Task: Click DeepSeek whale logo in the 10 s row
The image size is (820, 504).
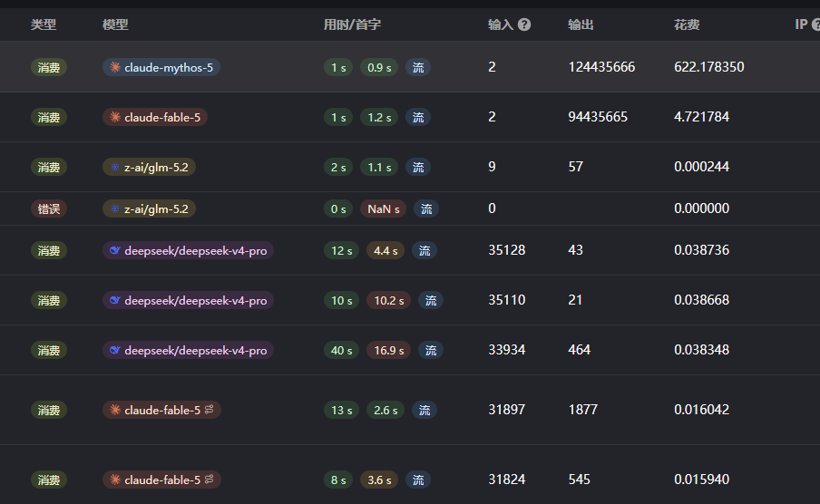Action: (115, 300)
